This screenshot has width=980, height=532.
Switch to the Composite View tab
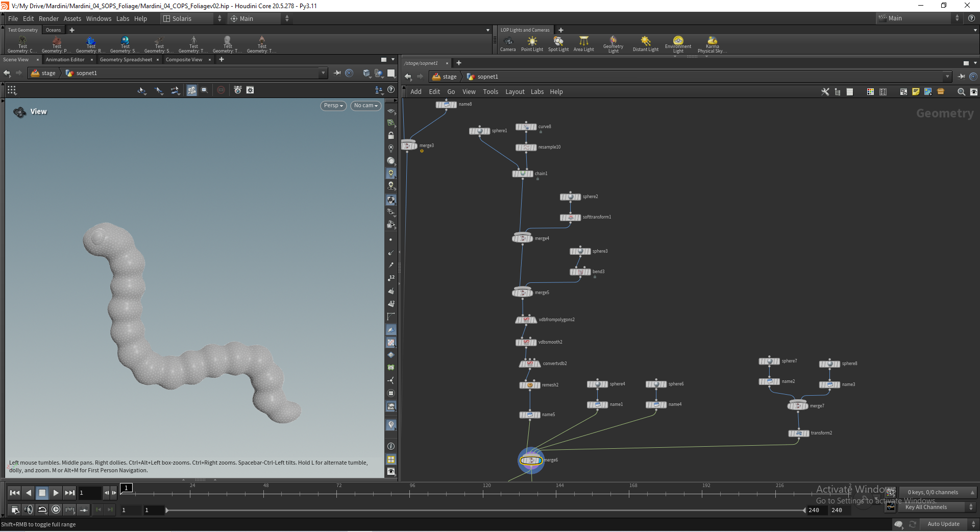184,60
